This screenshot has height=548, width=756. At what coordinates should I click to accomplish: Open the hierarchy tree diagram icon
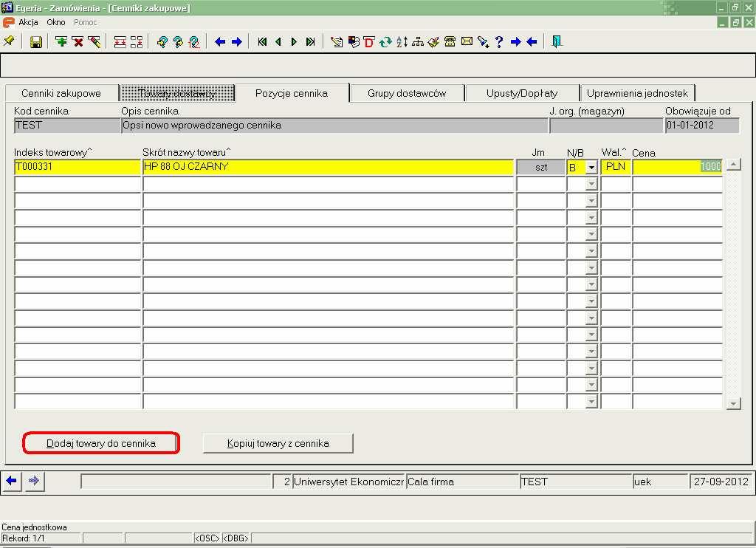pos(418,42)
